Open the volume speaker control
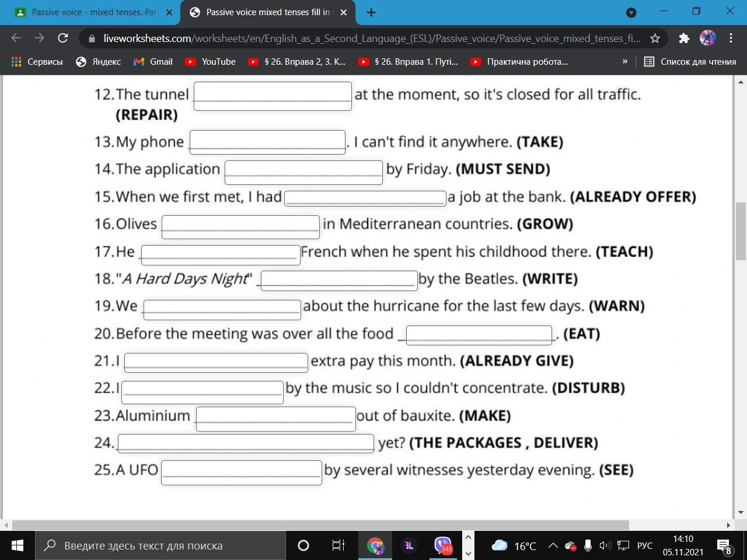 tap(605, 545)
